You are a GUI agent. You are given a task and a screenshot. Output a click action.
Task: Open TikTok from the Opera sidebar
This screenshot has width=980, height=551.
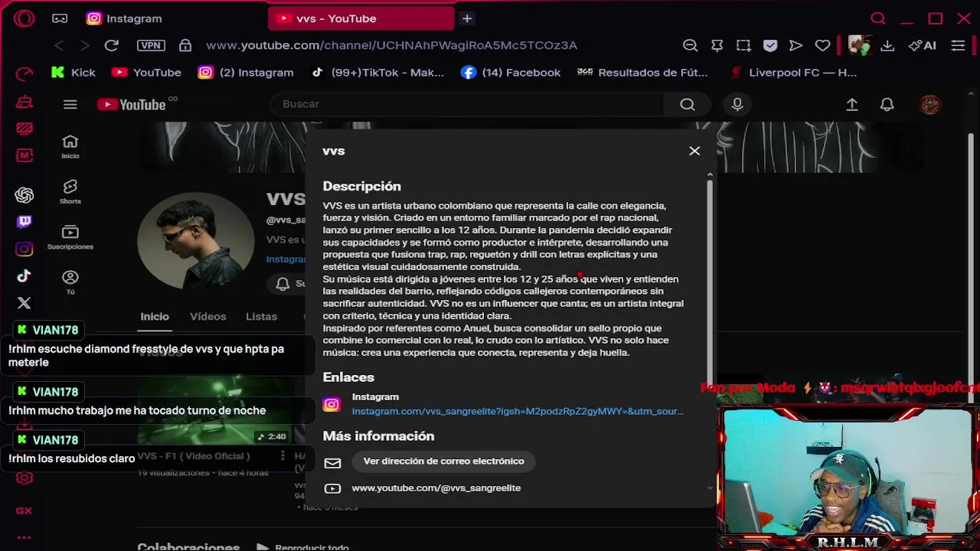[24, 276]
